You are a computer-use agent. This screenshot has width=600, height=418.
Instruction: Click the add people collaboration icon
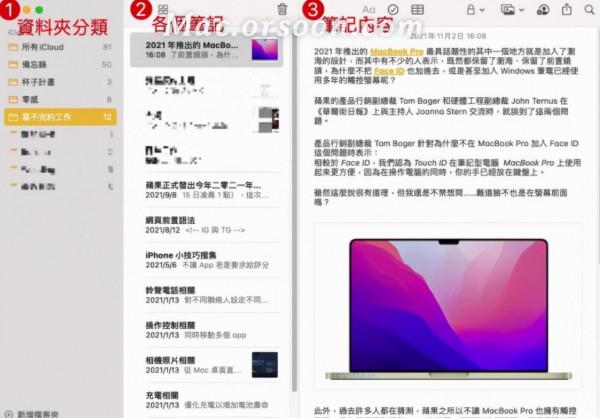pyautogui.click(x=543, y=10)
